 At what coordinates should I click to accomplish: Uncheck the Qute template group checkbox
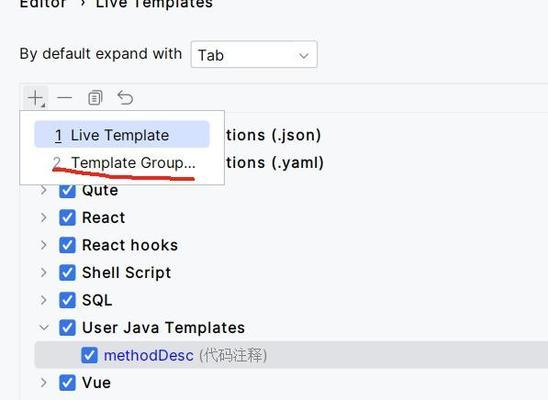click(67, 190)
